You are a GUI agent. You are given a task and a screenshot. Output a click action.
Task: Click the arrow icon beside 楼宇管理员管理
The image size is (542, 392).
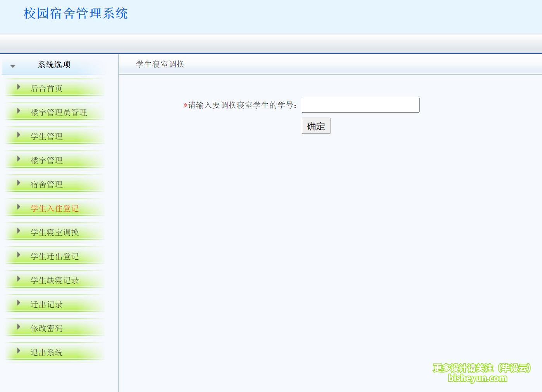[18, 111]
